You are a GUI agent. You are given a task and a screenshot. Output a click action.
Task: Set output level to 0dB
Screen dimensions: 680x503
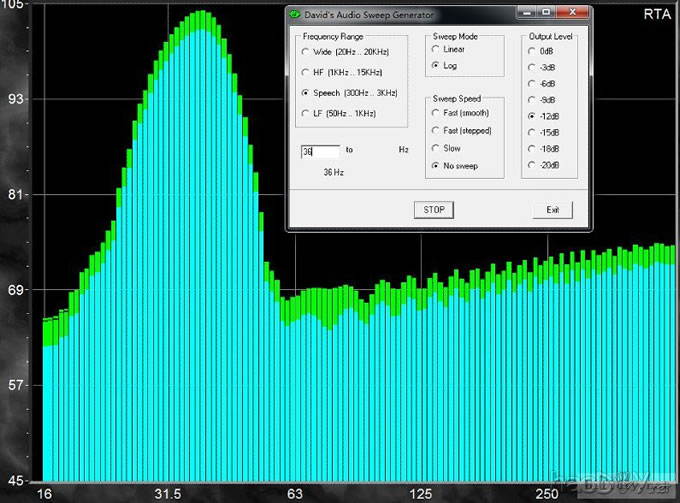(x=531, y=50)
